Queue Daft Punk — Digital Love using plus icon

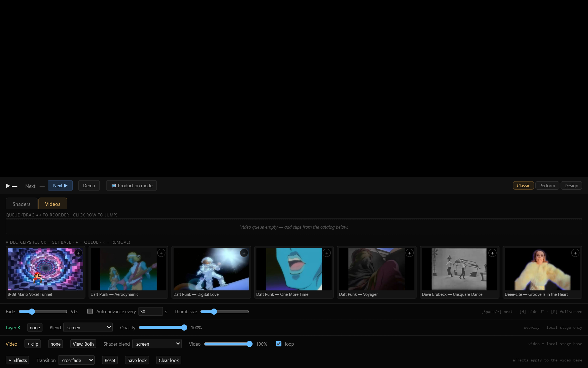[244, 253]
